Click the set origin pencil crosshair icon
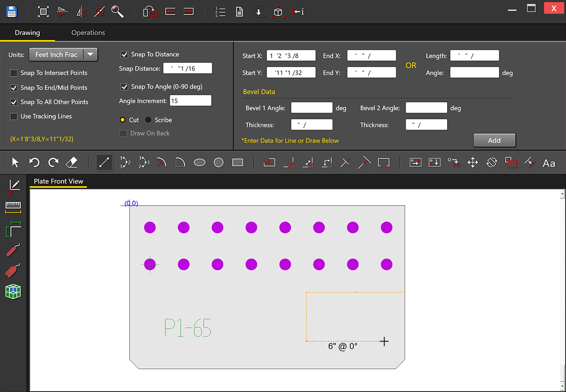 tap(13, 187)
